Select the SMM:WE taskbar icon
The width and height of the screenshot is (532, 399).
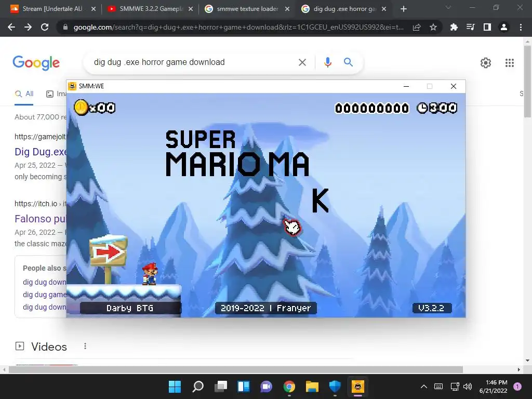click(x=357, y=387)
